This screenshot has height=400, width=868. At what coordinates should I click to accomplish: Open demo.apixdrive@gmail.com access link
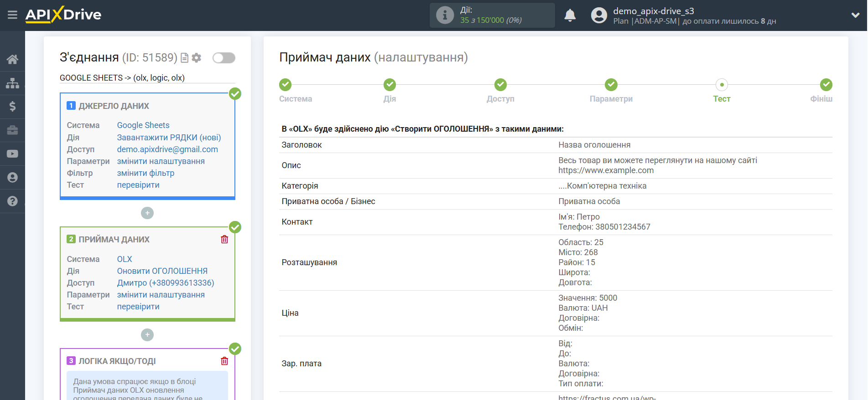[167, 149]
